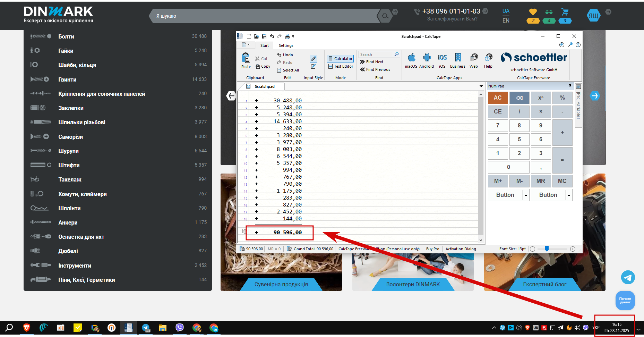
Task: Open the Help globe icon
Action: tap(488, 61)
